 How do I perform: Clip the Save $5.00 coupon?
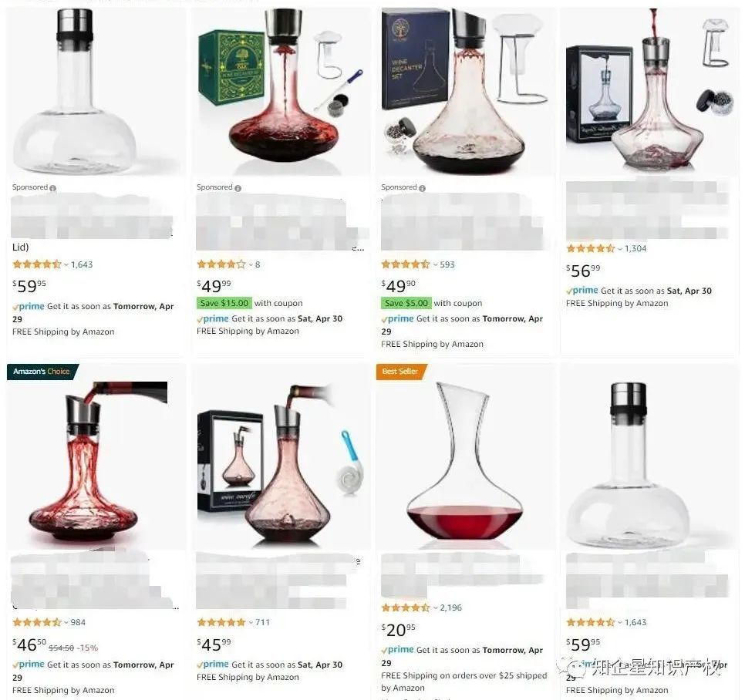(406, 303)
